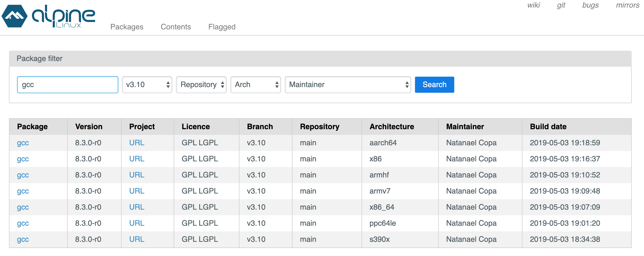Viewport: 644px width, 256px height.
Task: Open gcc package for aarch64
Action: [23, 143]
